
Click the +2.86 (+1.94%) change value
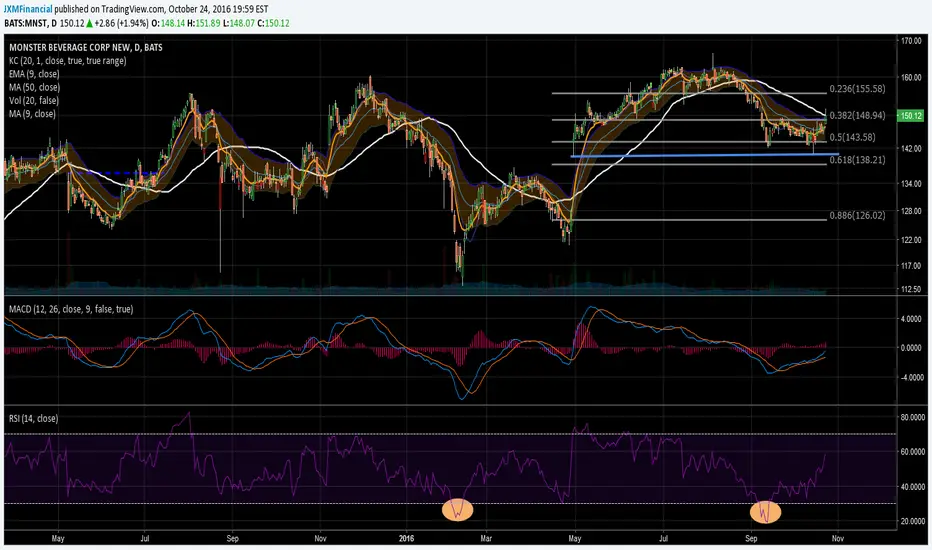[x=121, y=24]
